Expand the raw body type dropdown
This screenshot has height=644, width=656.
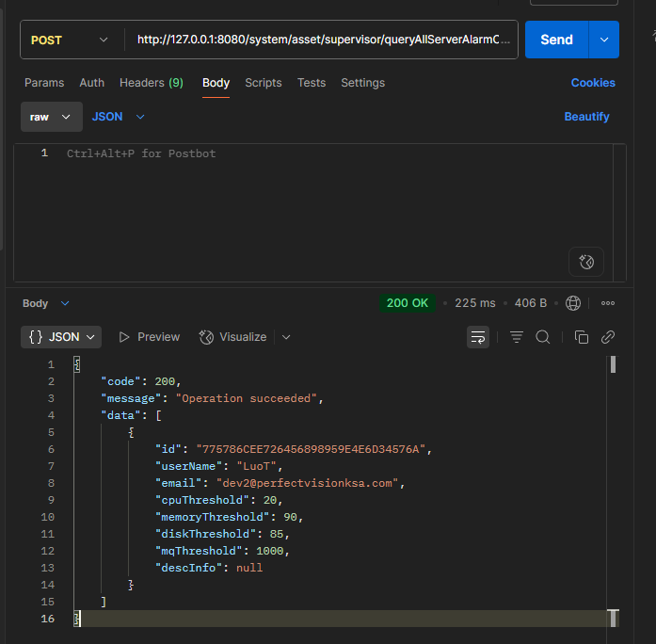(50, 117)
